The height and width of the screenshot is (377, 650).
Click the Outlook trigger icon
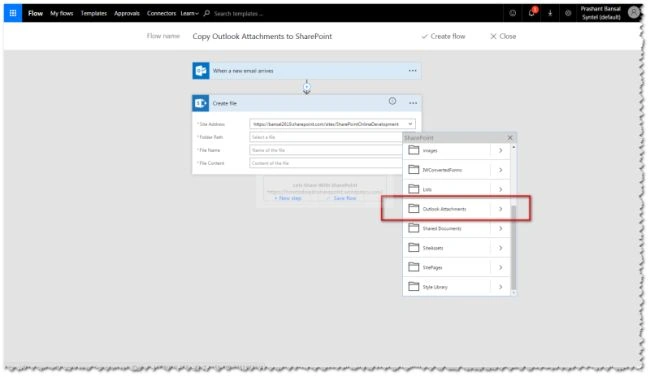201,71
